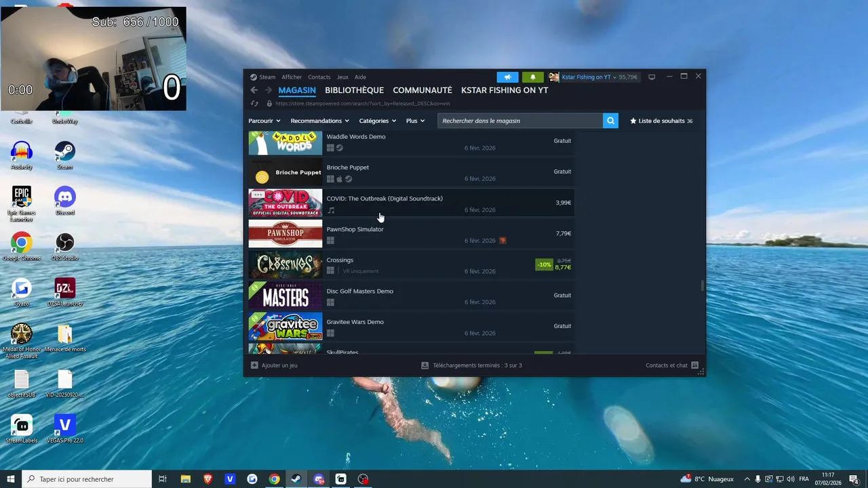Image resolution: width=868 pixels, height=488 pixels.
Task: Click the search magnifier button in store
Action: coord(610,121)
